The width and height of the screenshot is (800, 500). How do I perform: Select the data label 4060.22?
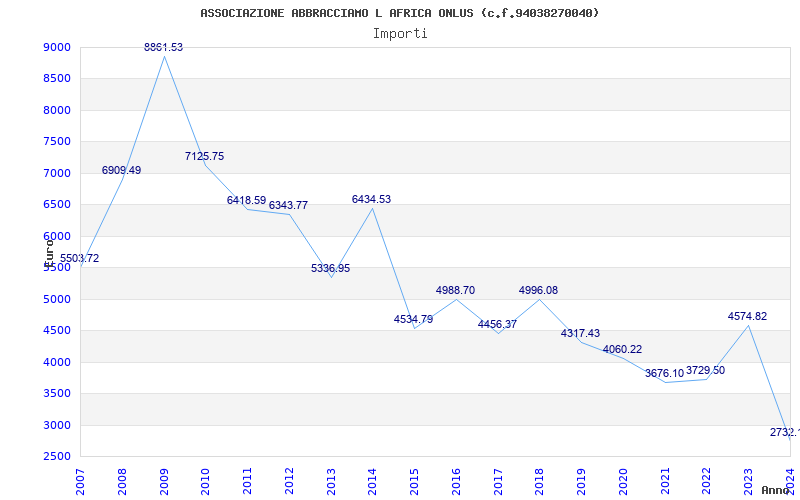pyautogui.click(x=622, y=349)
